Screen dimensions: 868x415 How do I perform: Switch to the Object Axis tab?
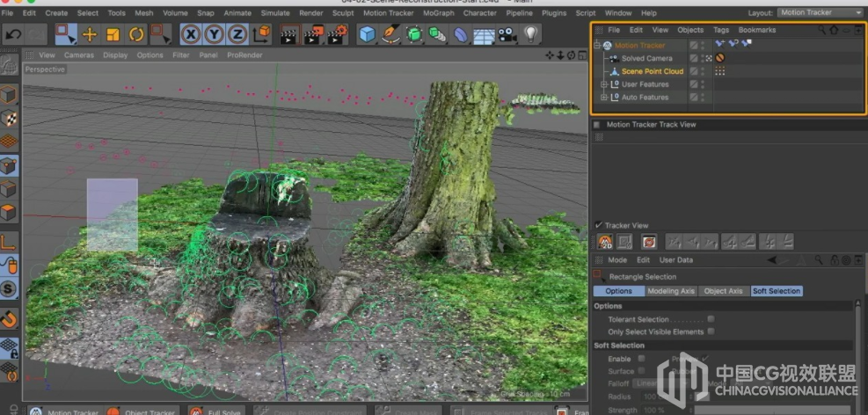click(724, 291)
